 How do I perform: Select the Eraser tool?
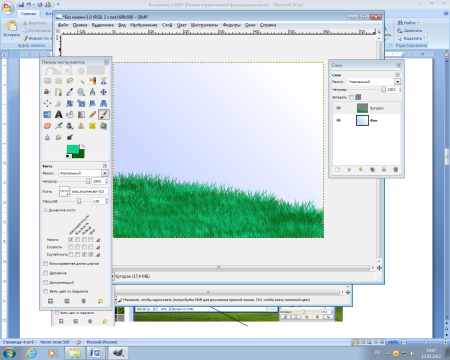[x=47, y=126]
